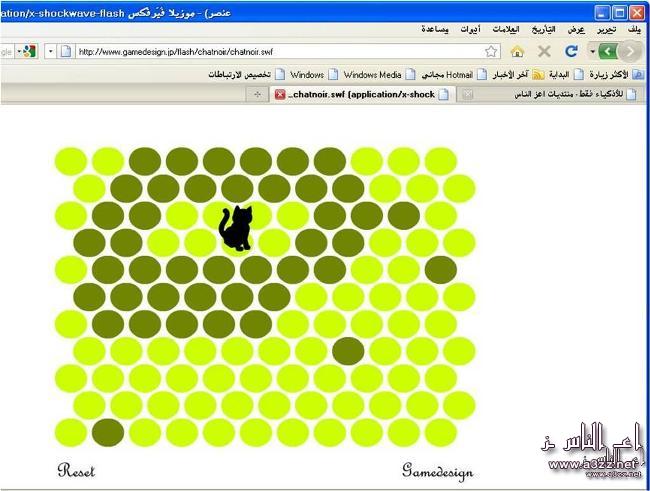Open the العلامات (Bookmarks) menu

[x=506, y=29]
